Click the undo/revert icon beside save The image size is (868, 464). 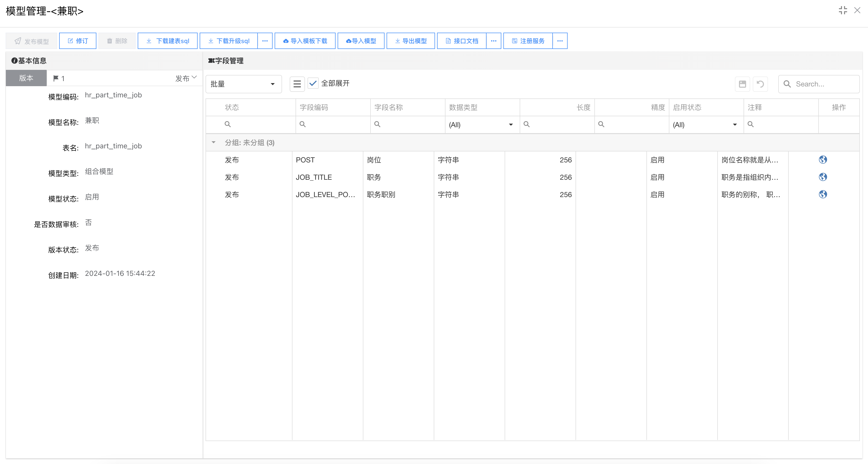[x=760, y=84]
